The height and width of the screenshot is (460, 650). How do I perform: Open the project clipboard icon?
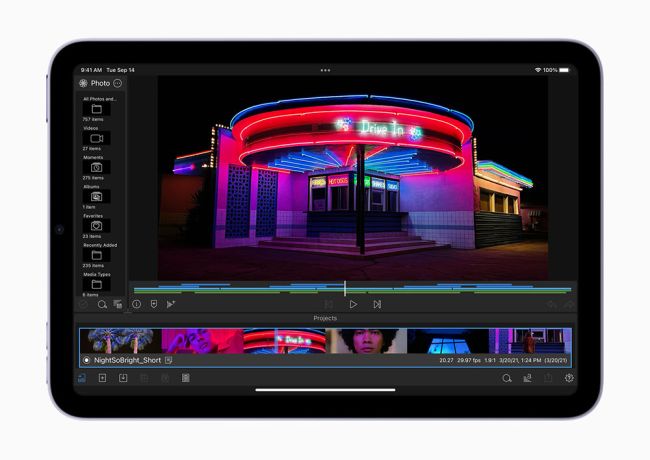click(x=186, y=378)
